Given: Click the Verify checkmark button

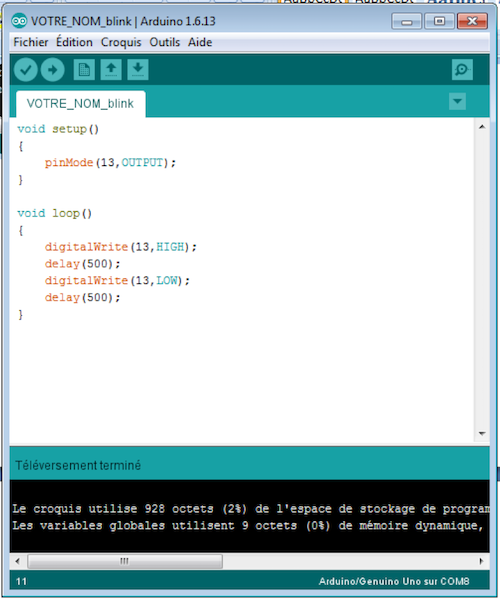Looking at the screenshot, I should 26,70.
